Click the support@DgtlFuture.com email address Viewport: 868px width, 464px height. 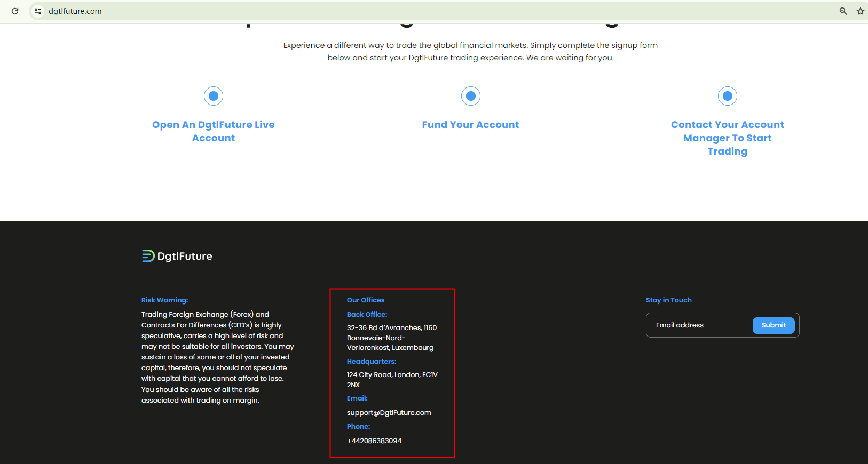pyautogui.click(x=389, y=413)
